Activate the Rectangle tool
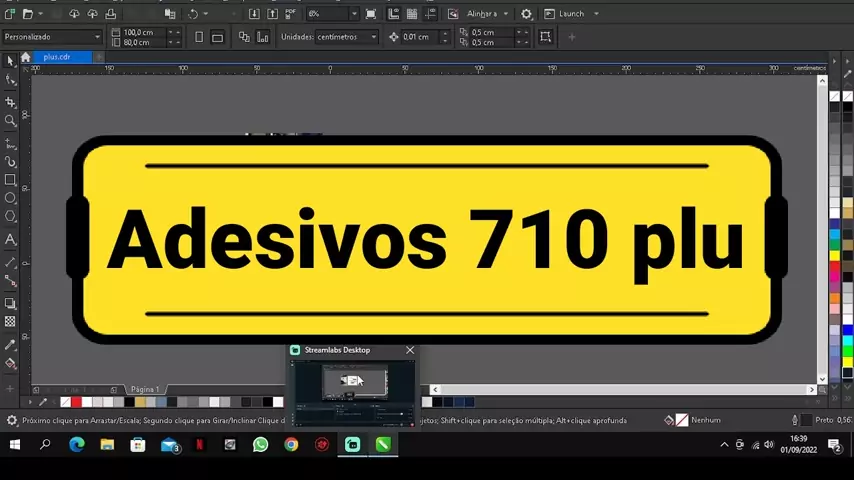Image resolution: width=854 pixels, height=480 pixels. tap(10, 180)
